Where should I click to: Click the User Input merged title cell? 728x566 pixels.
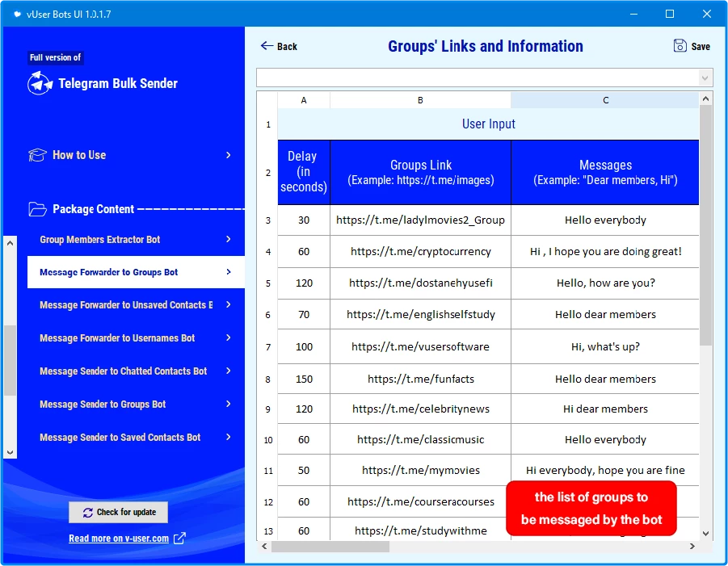click(488, 124)
